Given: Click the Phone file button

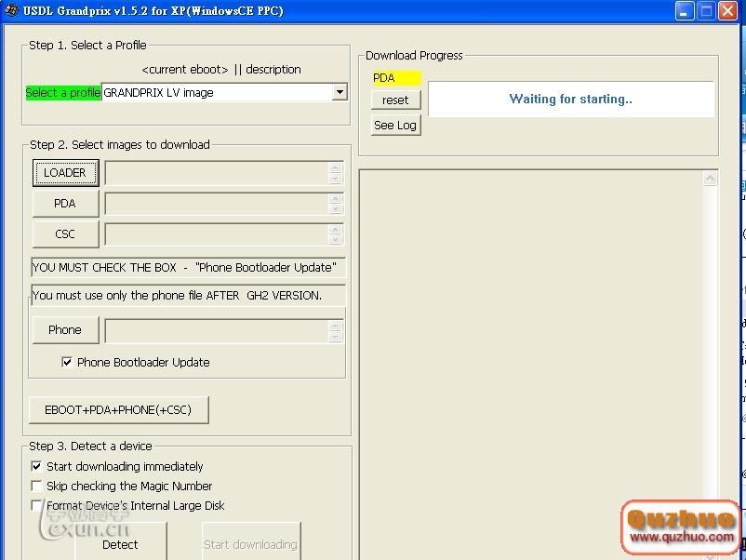Looking at the screenshot, I should [x=66, y=329].
